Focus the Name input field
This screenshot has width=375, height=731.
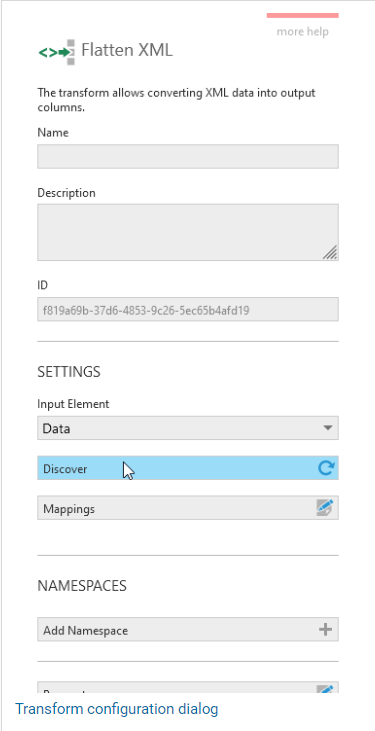pos(188,156)
